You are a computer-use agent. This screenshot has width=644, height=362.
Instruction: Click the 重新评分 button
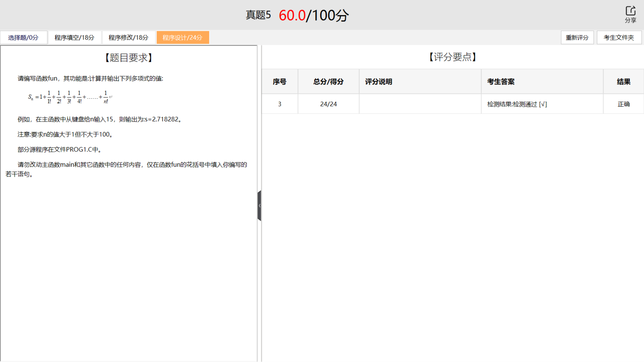click(x=577, y=38)
